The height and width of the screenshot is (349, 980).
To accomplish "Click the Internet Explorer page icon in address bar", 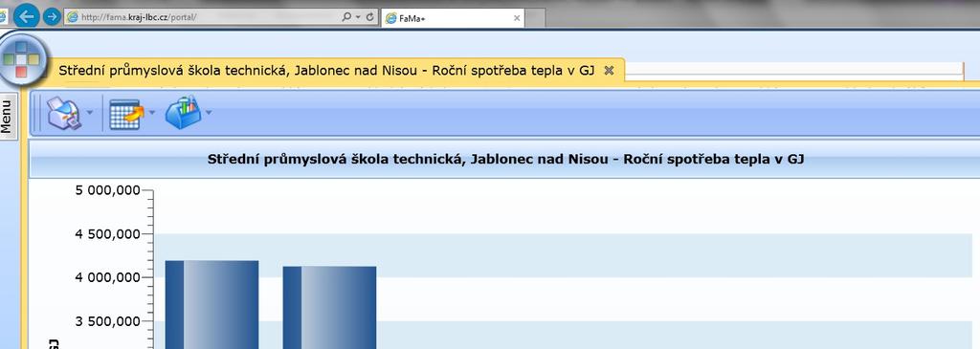I will [x=72, y=17].
